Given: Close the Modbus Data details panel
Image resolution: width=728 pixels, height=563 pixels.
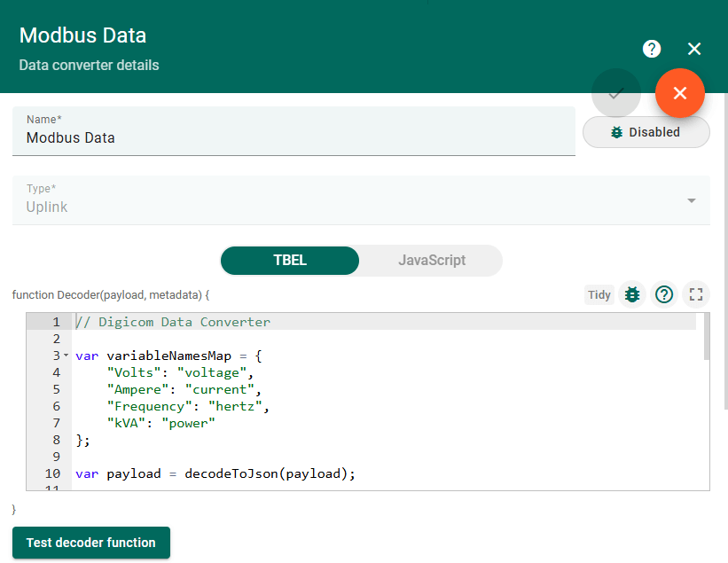Looking at the screenshot, I should point(694,49).
